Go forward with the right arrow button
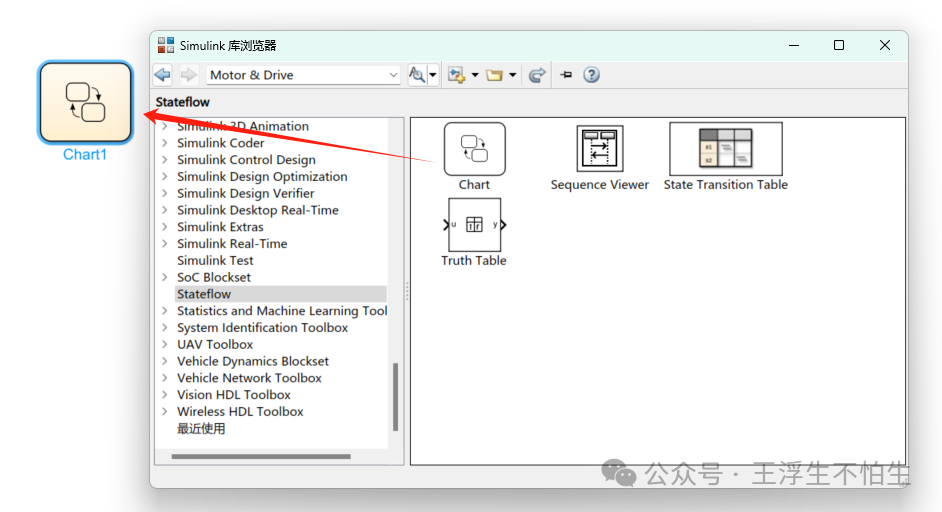 (x=189, y=75)
